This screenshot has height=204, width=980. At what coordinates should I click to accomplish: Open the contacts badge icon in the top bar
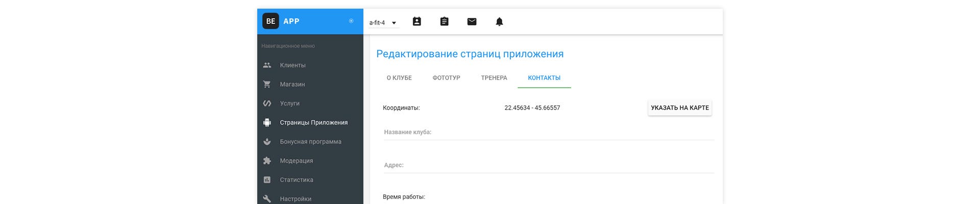[417, 21]
